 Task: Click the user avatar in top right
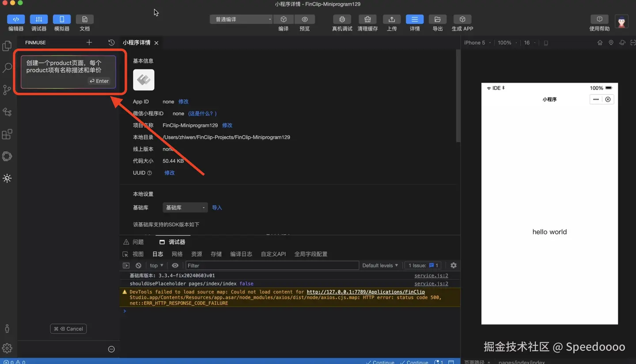(x=622, y=22)
